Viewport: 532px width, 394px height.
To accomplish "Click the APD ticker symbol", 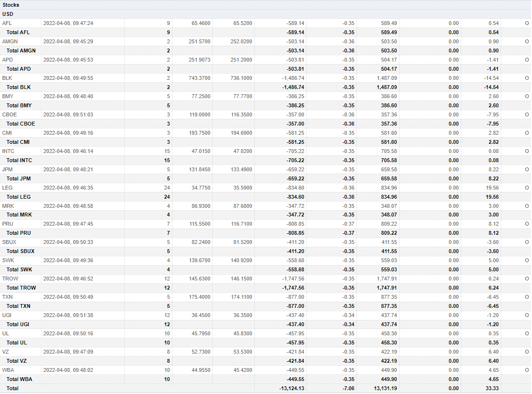I will click(8, 60).
